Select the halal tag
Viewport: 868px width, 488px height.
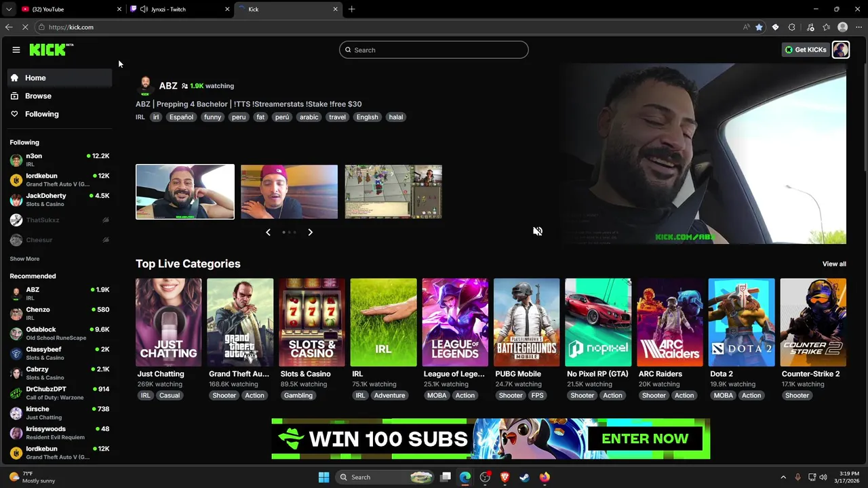pos(396,117)
